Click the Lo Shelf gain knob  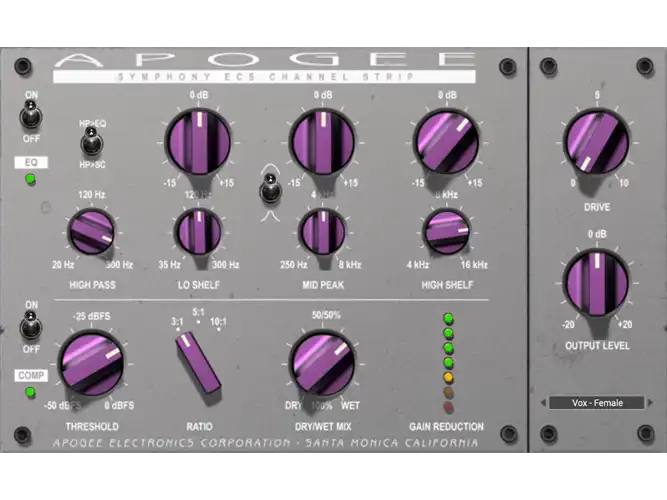[198, 142]
